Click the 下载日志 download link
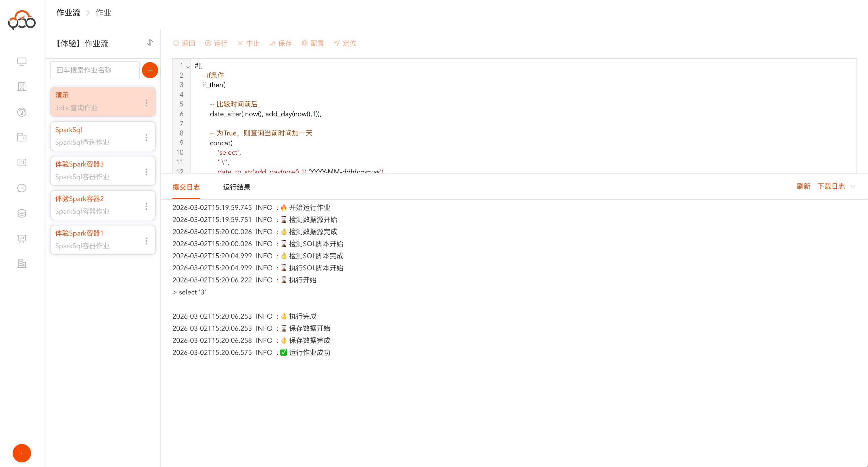Screen dimensions: 868x467 point(831,186)
